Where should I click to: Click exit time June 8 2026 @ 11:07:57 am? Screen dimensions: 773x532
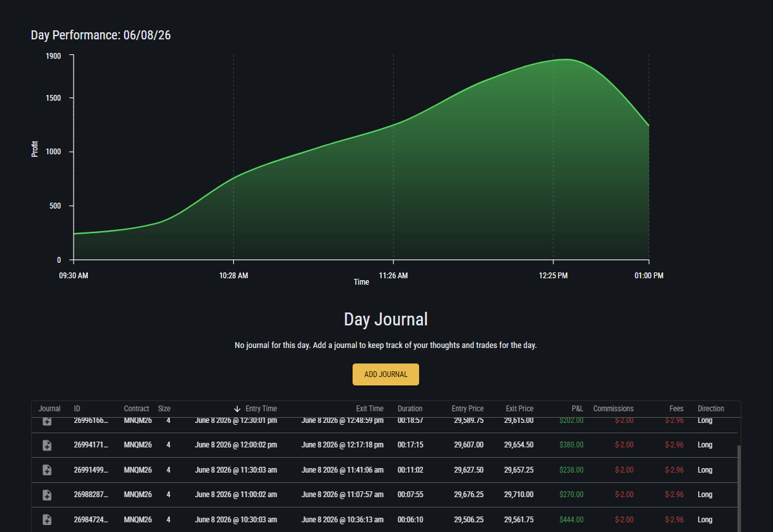click(x=343, y=495)
